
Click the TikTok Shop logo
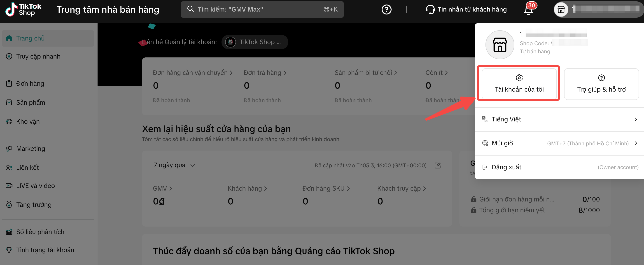[x=23, y=9]
